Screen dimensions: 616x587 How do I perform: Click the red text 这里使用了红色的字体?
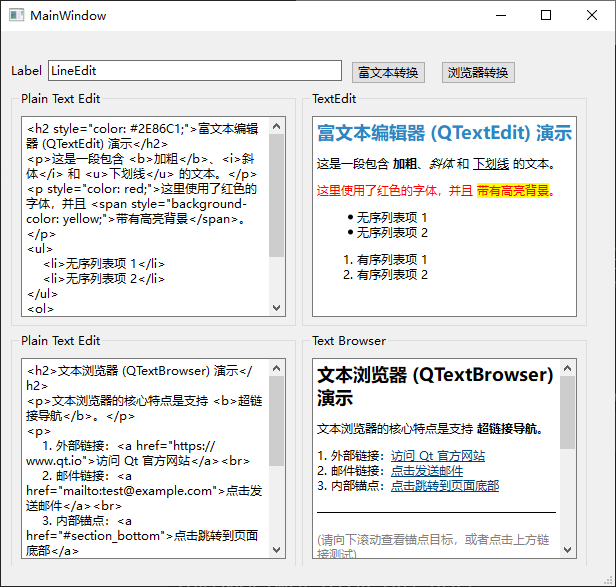[x=376, y=191]
